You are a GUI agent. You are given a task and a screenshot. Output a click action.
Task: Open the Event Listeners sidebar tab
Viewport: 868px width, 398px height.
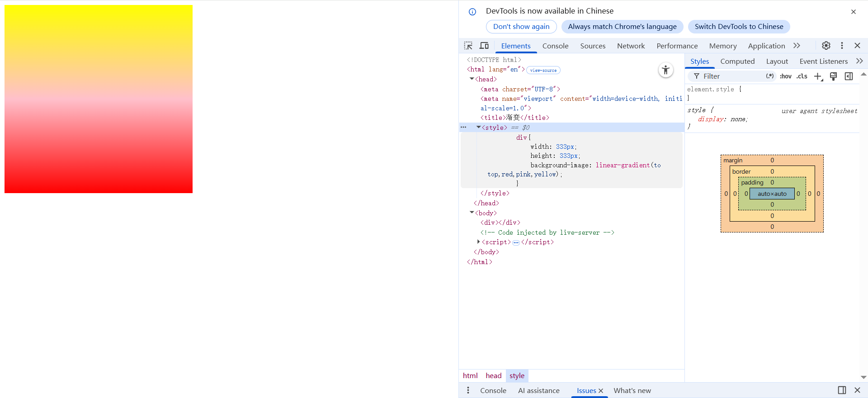click(x=823, y=61)
